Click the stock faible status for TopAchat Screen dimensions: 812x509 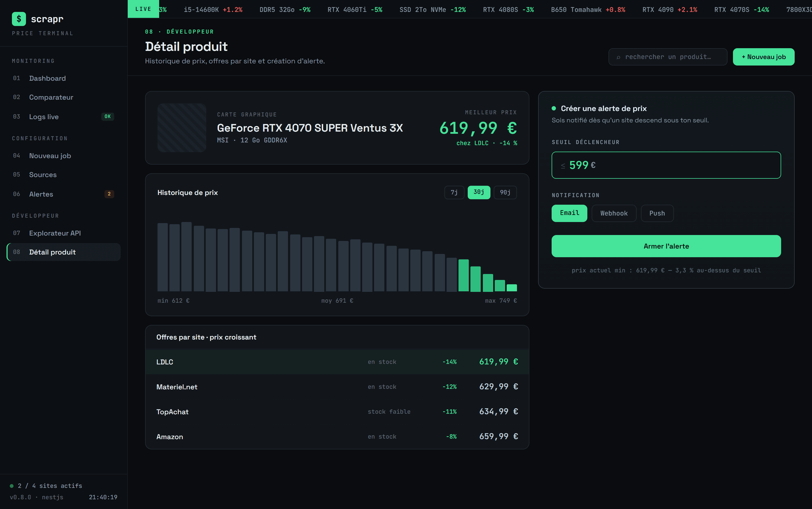[x=389, y=412]
